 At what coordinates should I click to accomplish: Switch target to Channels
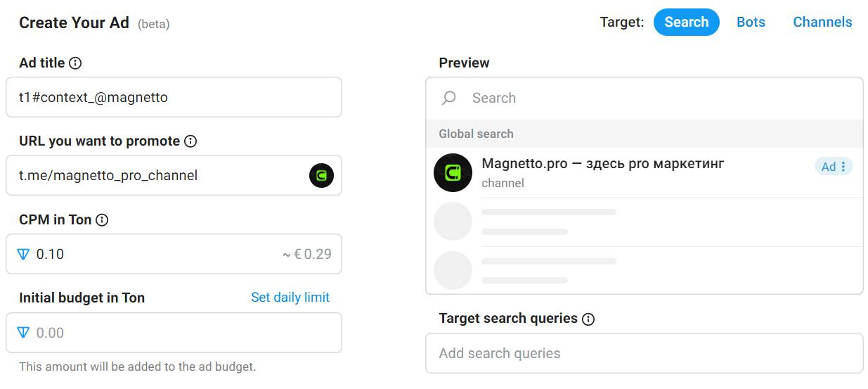coord(822,22)
